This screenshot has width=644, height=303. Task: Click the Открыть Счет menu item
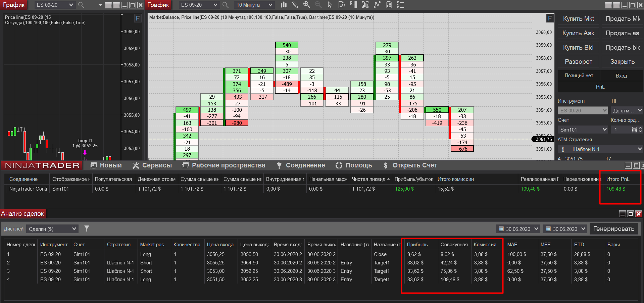pos(410,165)
